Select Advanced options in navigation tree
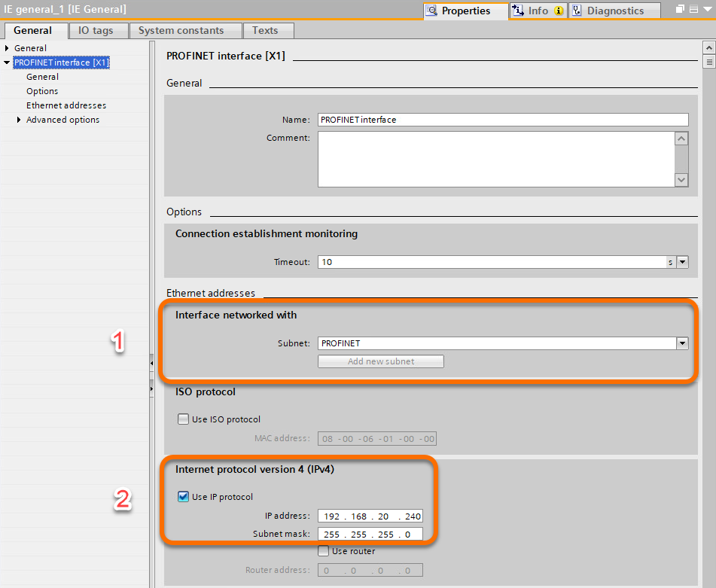Screen dimensions: 716x588 [x=62, y=120]
